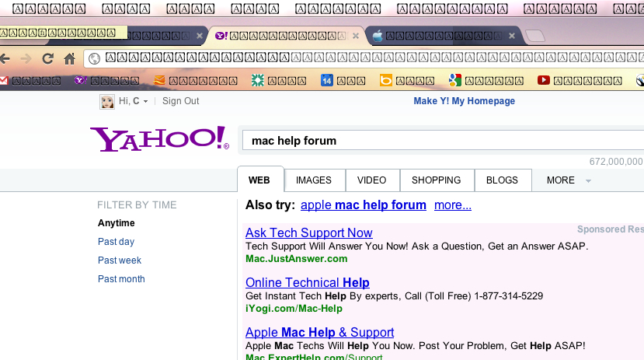Screen dimensions: 644x360
Task: Open the purple Yahoo bookmark in bookmarks bar
Action: pyautogui.click(x=81, y=80)
